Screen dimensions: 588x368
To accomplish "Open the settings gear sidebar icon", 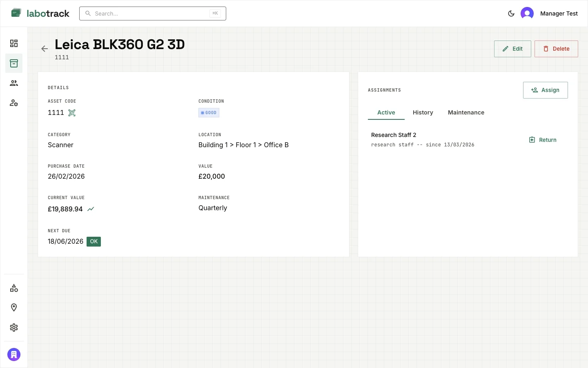I will [x=14, y=328].
